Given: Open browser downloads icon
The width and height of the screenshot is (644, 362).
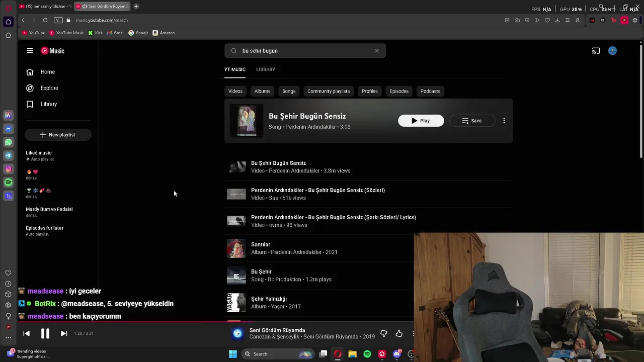Looking at the screenshot, I should click(x=557, y=20).
